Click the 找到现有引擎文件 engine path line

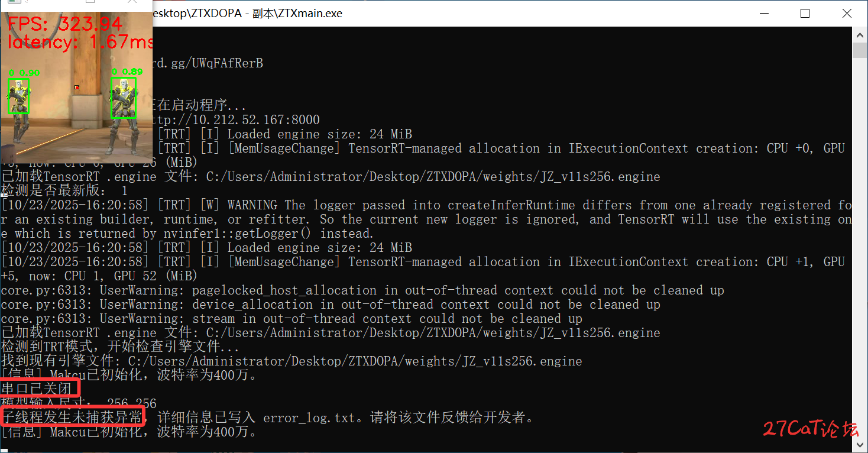point(291,361)
